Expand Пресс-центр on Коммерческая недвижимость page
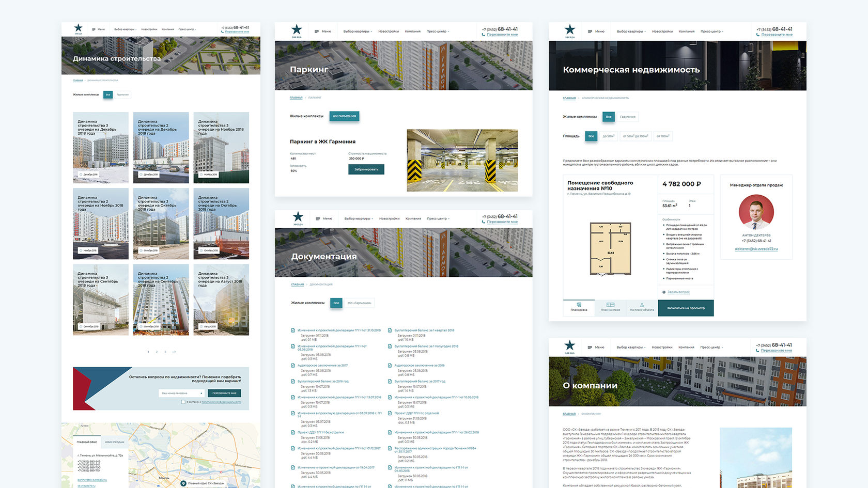The width and height of the screenshot is (868, 488). (x=712, y=32)
